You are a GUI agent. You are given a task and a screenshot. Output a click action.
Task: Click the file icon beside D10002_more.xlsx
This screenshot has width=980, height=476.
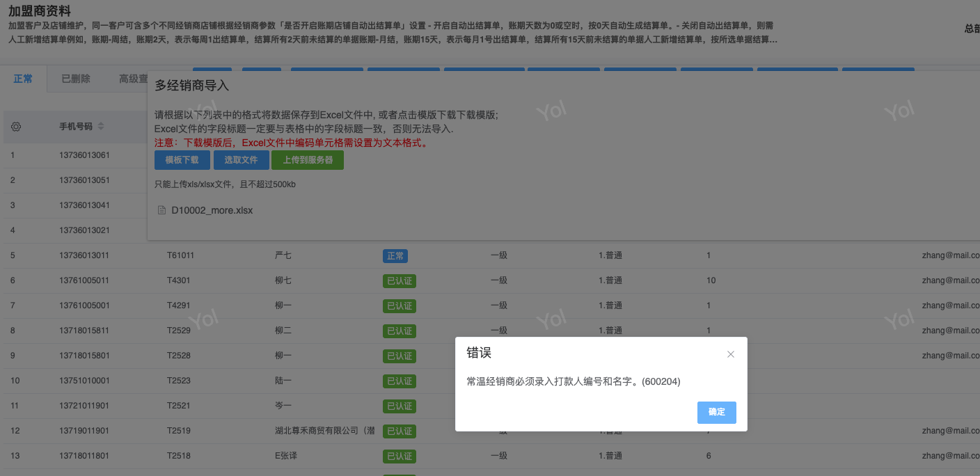coord(162,210)
